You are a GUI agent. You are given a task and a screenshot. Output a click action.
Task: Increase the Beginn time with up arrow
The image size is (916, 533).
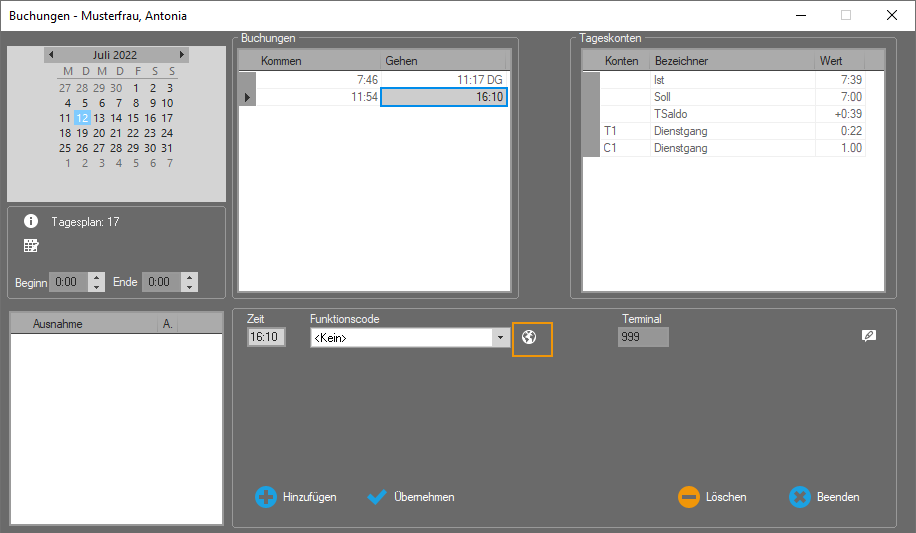96,277
